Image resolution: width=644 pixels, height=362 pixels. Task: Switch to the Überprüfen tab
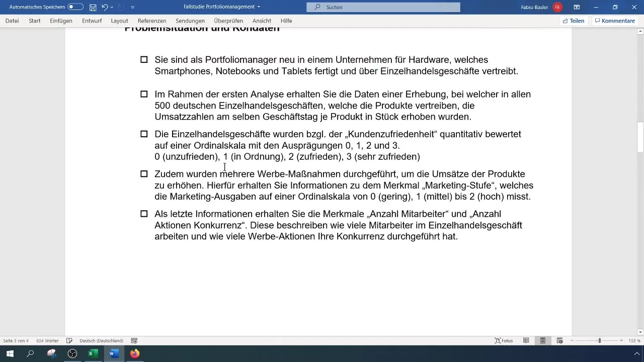point(228,21)
